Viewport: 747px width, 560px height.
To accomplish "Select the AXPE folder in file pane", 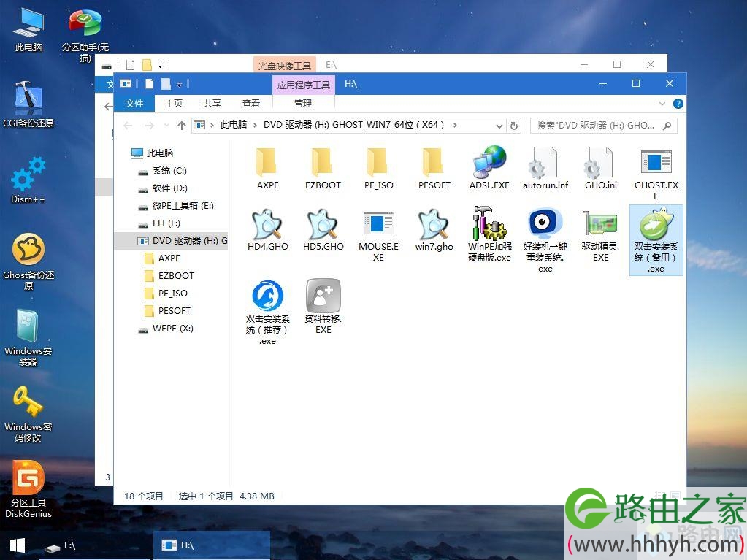I will pos(268,169).
